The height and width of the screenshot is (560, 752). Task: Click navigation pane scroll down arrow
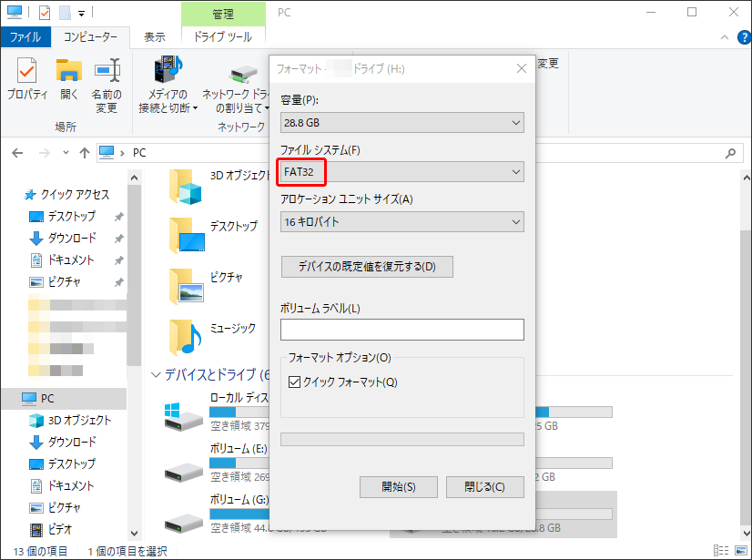point(135,533)
